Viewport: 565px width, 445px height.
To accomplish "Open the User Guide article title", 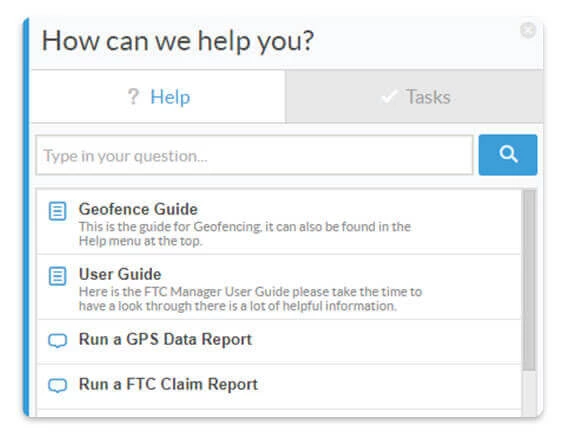I will pyautogui.click(x=120, y=274).
